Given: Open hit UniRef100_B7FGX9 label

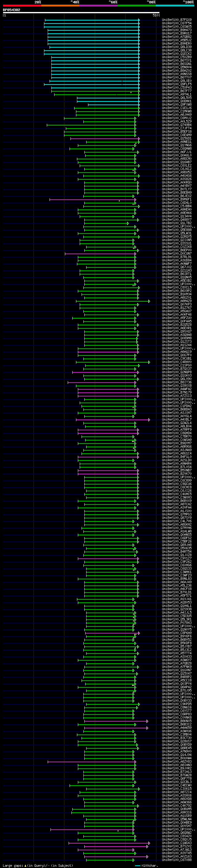Looking at the screenshot, I should coord(177,20).
